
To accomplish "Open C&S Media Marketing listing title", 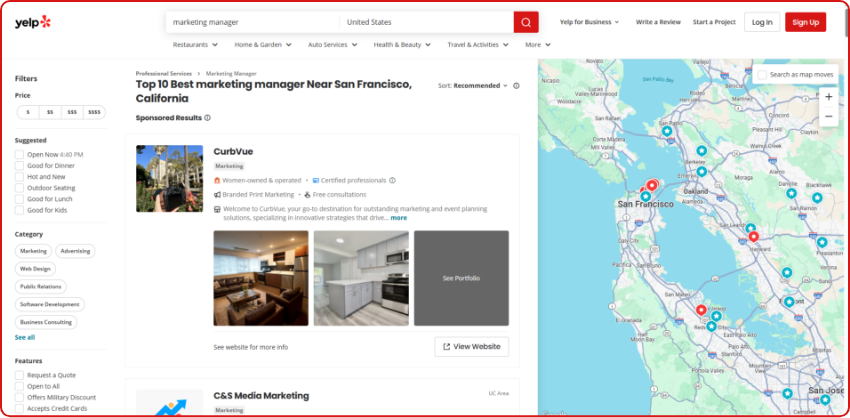I will (261, 396).
